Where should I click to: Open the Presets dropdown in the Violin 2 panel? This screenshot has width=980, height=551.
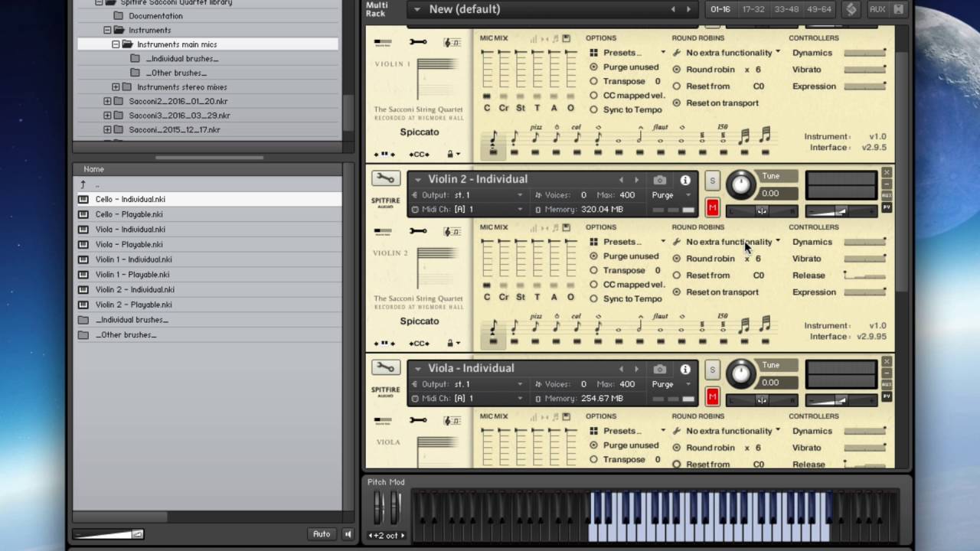point(628,242)
